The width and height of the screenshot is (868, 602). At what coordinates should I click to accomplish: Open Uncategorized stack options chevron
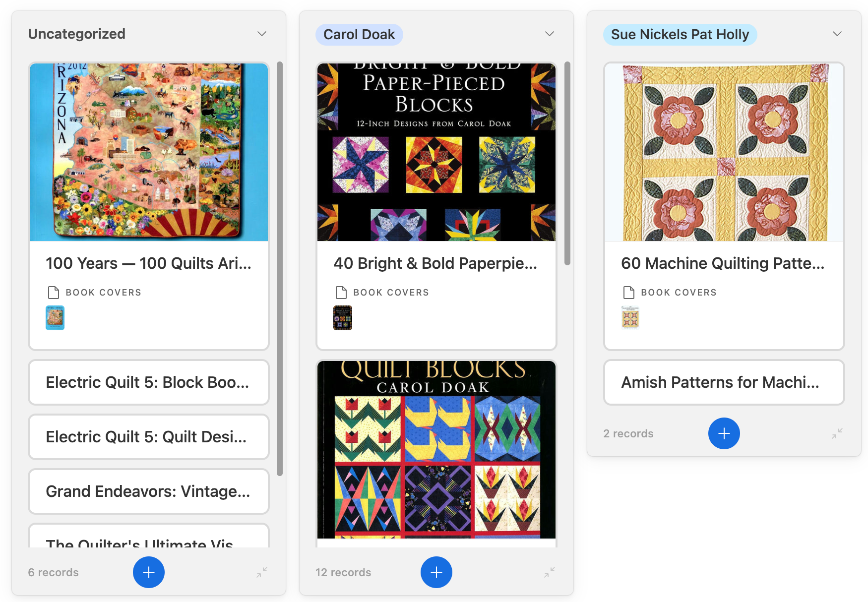pyautogui.click(x=262, y=34)
